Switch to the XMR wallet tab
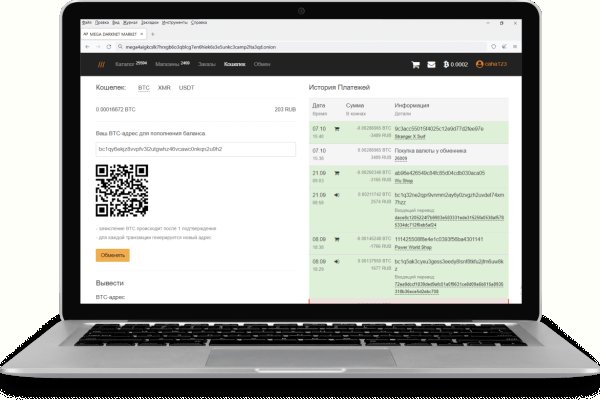This screenshot has width=600, height=400. (164, 87)
